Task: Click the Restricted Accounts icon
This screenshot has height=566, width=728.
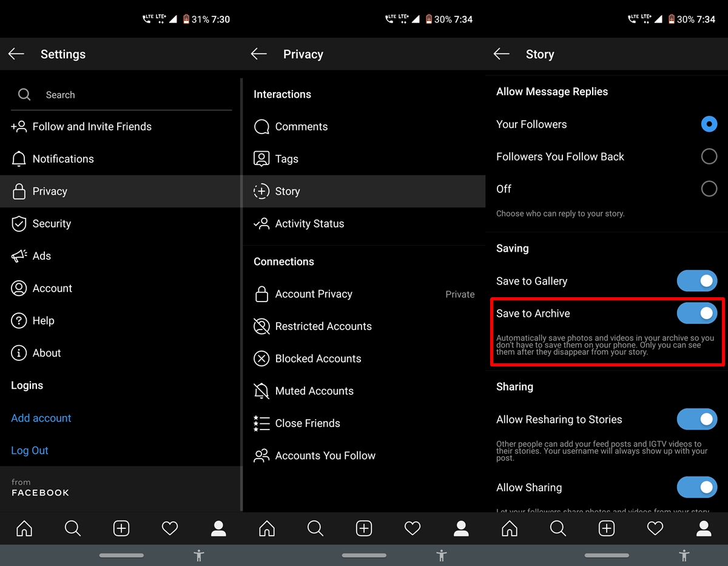Action: click(x=261, y=326)
